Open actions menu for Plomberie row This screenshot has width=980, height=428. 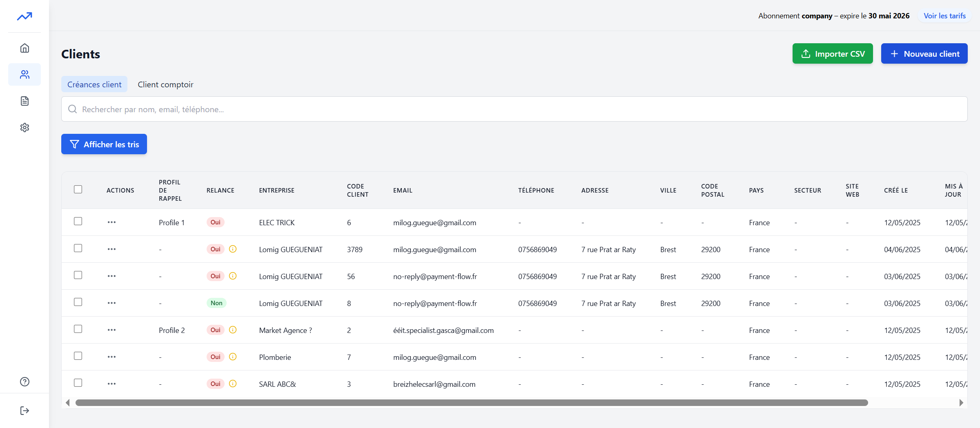[x=111, y=357]
